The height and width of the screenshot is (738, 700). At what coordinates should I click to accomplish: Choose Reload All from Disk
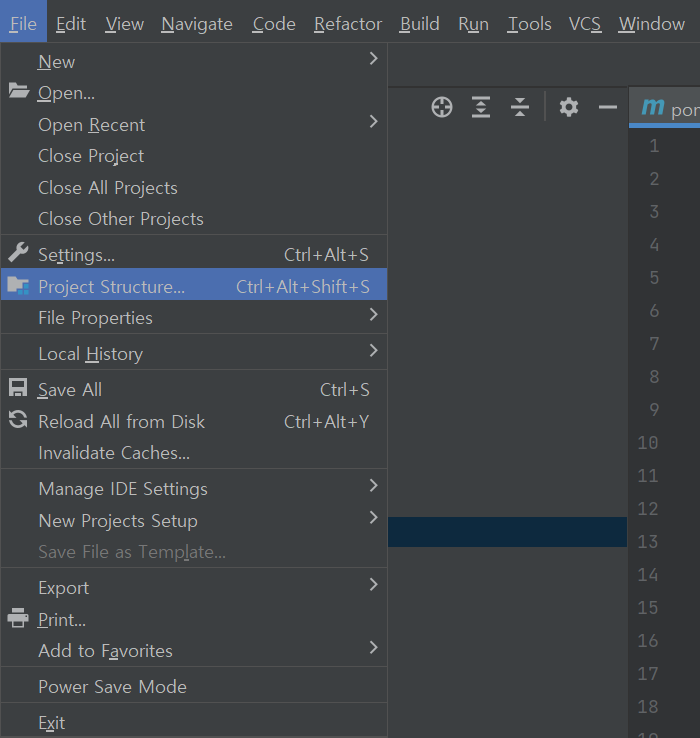(194, 421)
